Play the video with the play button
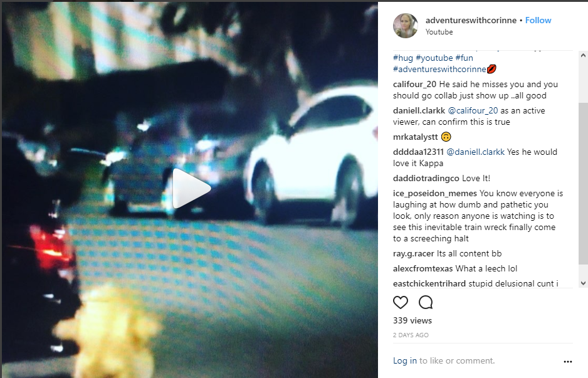Image resolution: width=588 pixels, height=378 pixels. pyautogui.click(x=191, y=188)
